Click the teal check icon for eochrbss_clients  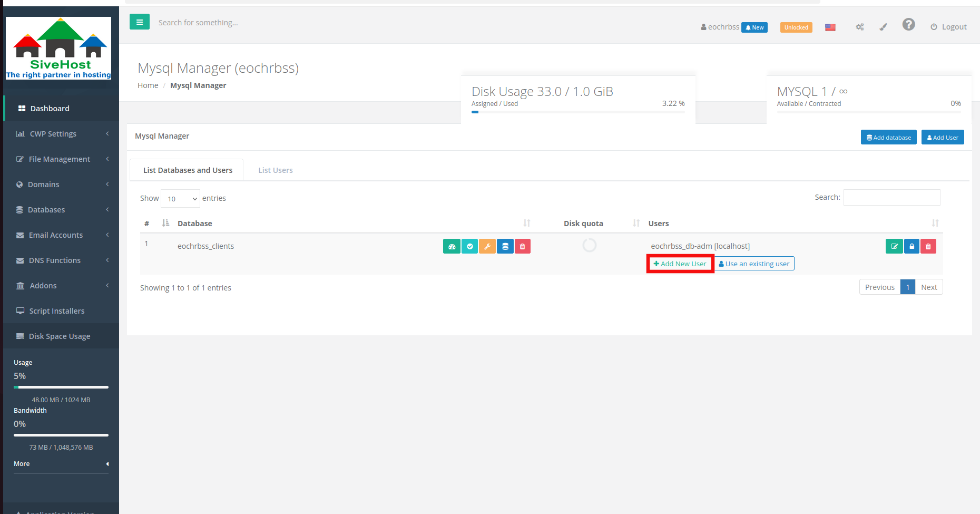point(469,246)
